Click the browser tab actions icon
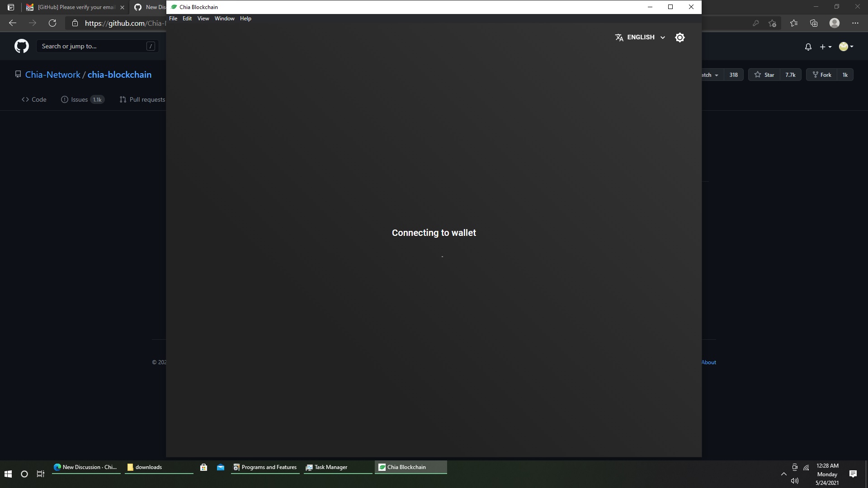The height and width of the screenshot is (488, 868). click(x=11, y=7)
